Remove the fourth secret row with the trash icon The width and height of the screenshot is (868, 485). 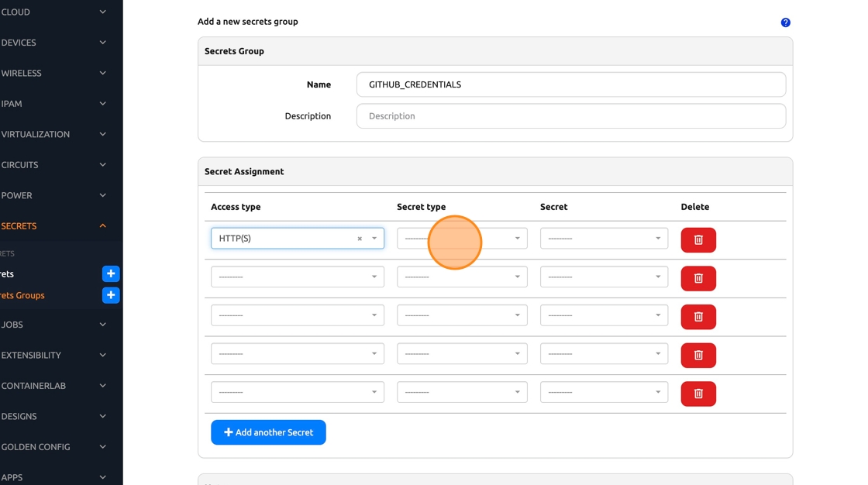click(697, 355)
